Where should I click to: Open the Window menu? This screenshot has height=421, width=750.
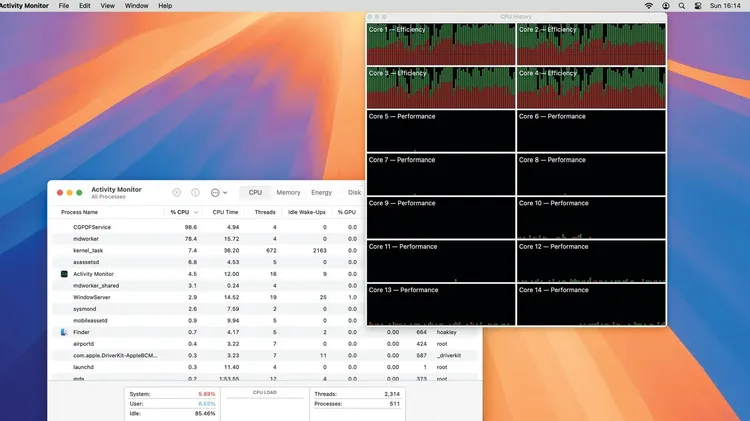136,6
